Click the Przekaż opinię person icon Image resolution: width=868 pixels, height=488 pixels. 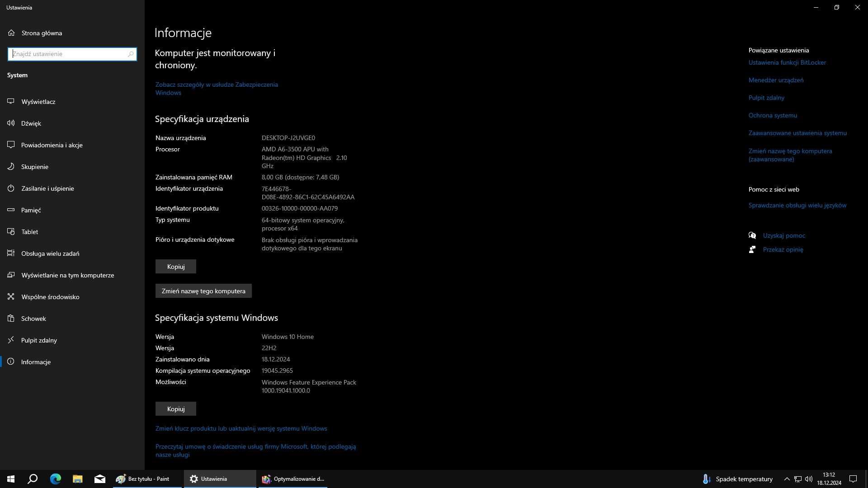(x=752, y=249)
